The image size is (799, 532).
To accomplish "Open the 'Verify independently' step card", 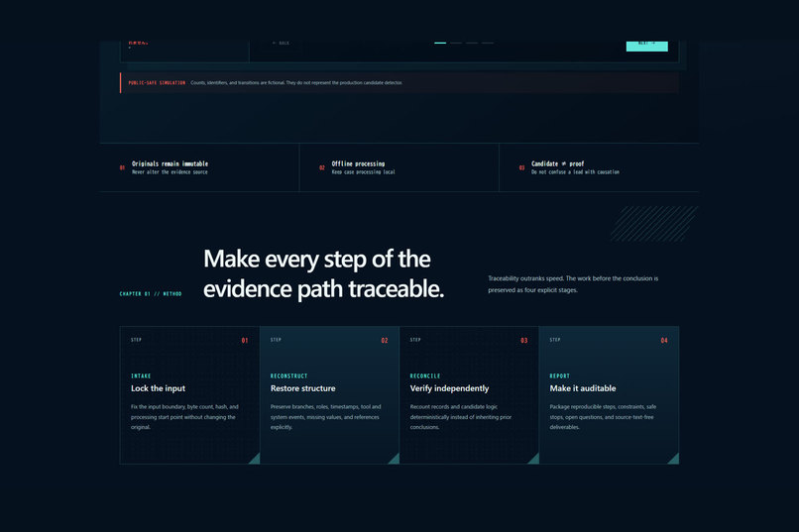I will tap(469, 395).
